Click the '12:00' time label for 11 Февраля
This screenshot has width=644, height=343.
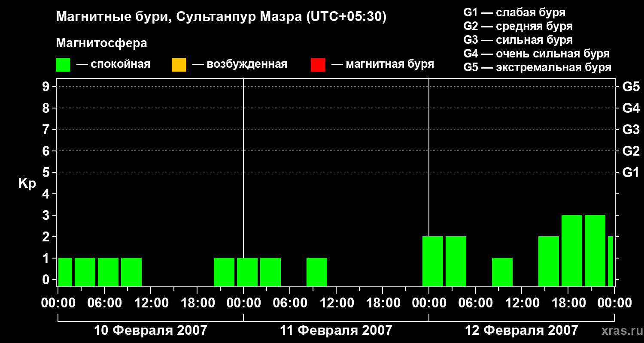336,303
